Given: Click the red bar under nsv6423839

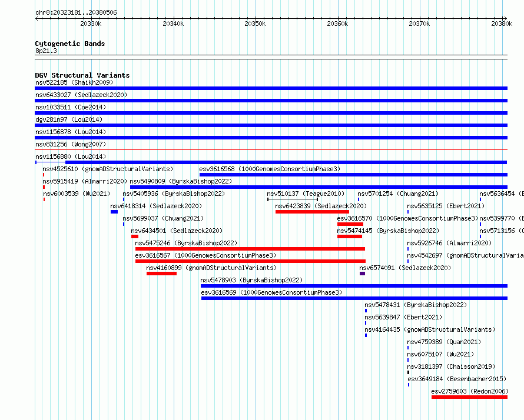Looking at the screenshot, I should (x=312, y=212).
